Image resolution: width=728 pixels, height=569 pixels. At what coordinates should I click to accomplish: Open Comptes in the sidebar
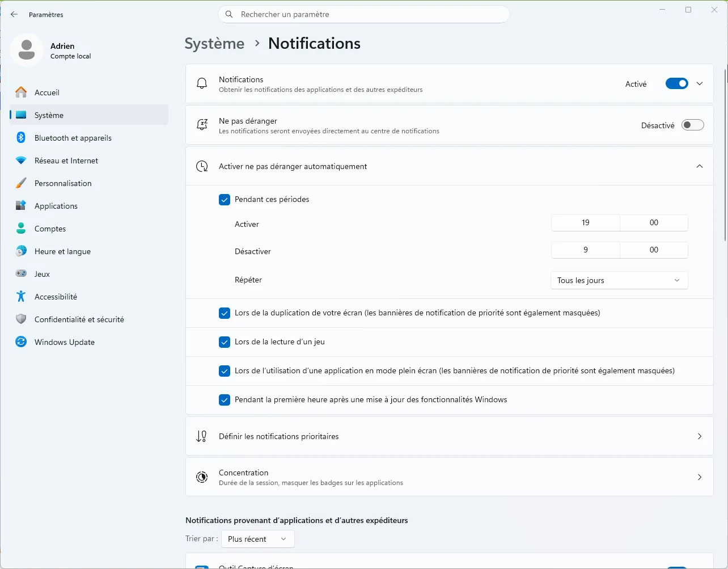89,228
